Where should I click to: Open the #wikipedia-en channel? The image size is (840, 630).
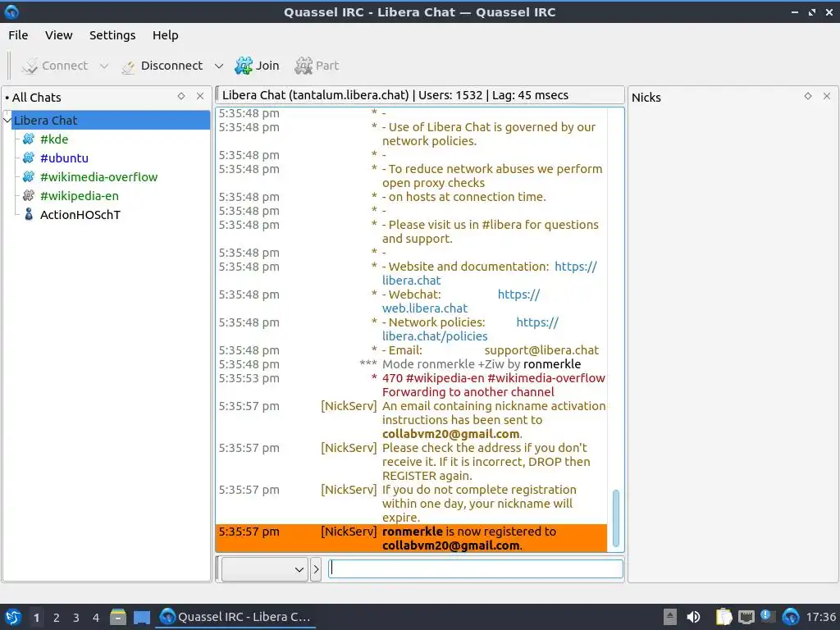click(80, 196)
